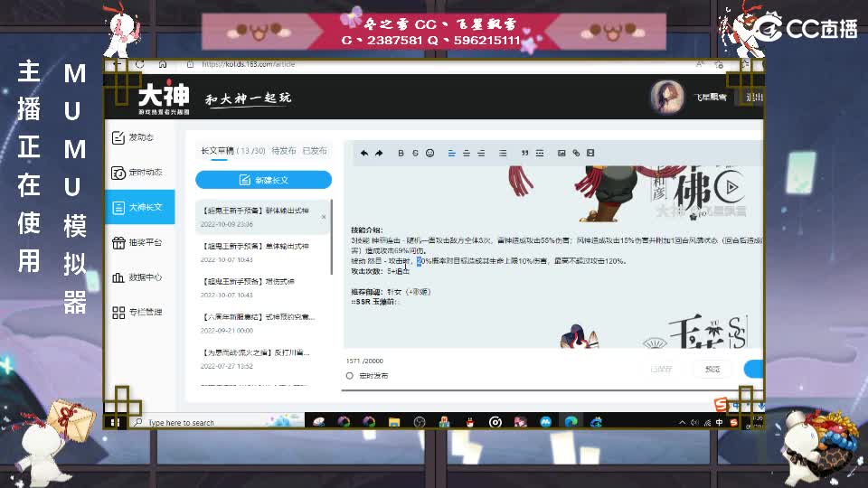Image resolution: width=868 pixels, height=488 pixels.
Task: Switch to the 已发布 tab
Action: click(x=315, y=151)
